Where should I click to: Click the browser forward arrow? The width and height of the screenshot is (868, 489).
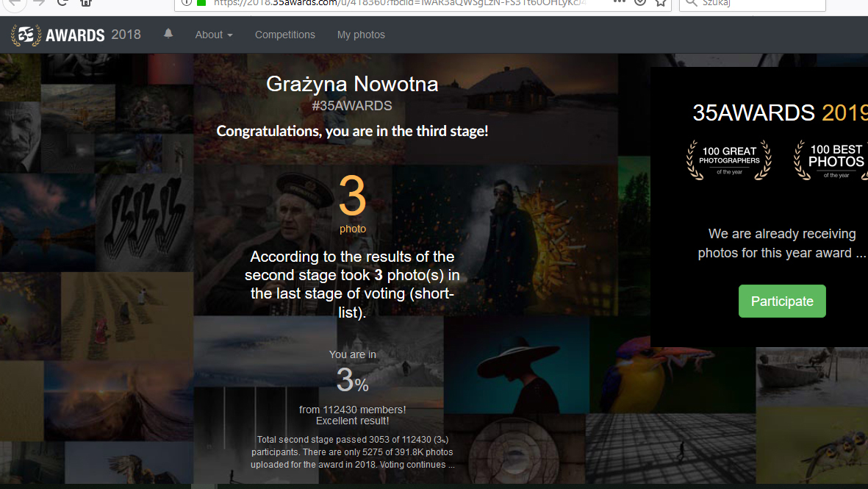[x=39, y=2]
